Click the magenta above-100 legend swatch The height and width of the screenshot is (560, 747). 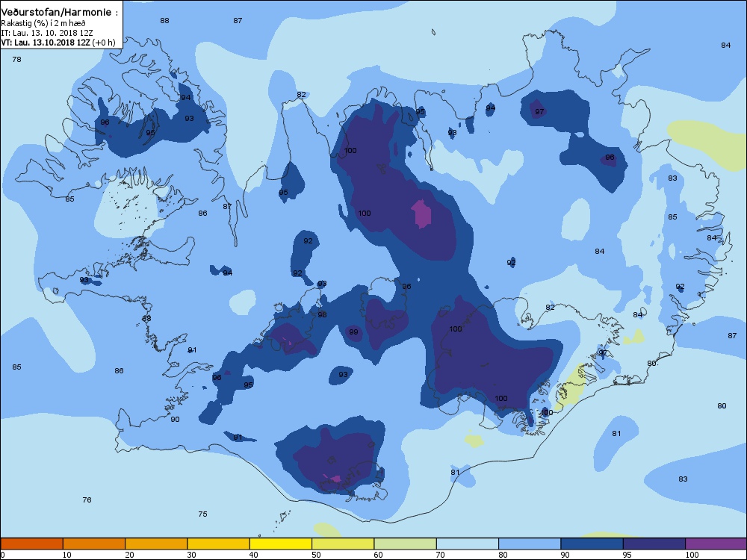(716, 544)
